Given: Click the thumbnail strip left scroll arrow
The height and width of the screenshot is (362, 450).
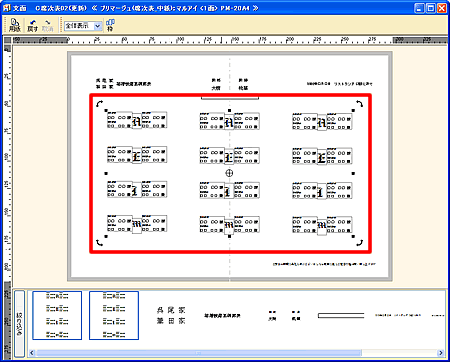Looking at the screenshot, I should (x=32, y=353).
